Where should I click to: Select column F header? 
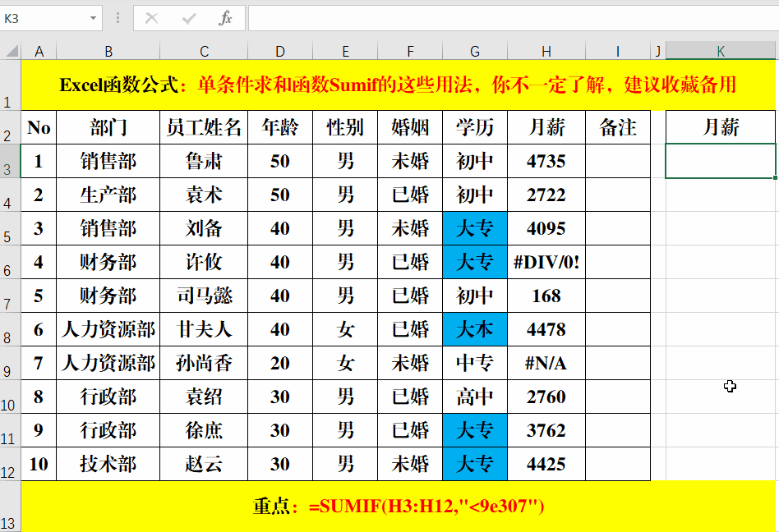410,51
